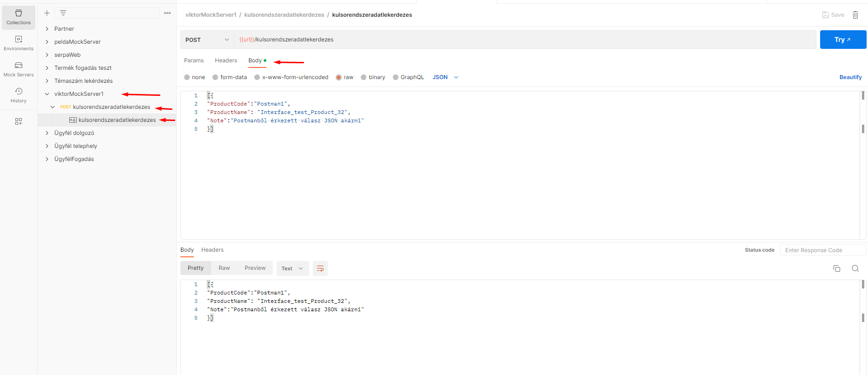Click the Enter Response Code field
This screenshot has width=868, height=375.
(x=823, y=250)
